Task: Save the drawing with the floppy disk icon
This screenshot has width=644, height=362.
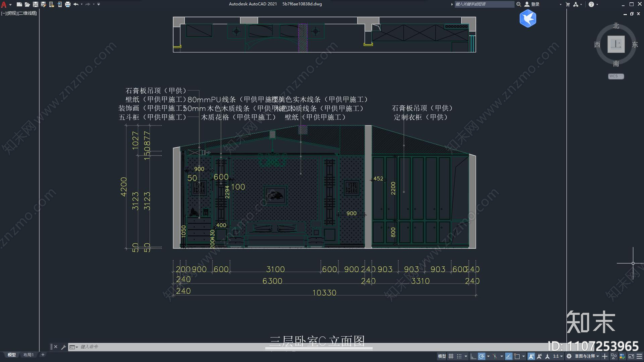Action: coord(35,4)
